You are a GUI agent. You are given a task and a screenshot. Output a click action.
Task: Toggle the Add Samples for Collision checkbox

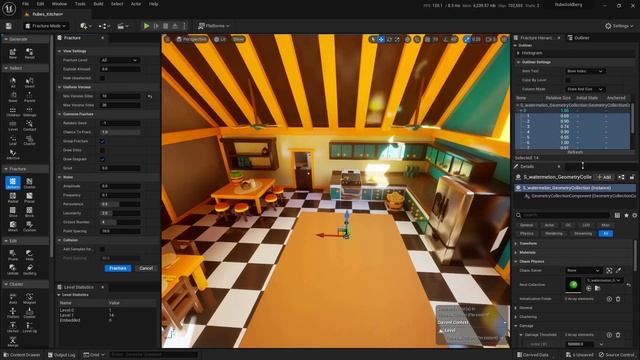click(x=102, y=249)
